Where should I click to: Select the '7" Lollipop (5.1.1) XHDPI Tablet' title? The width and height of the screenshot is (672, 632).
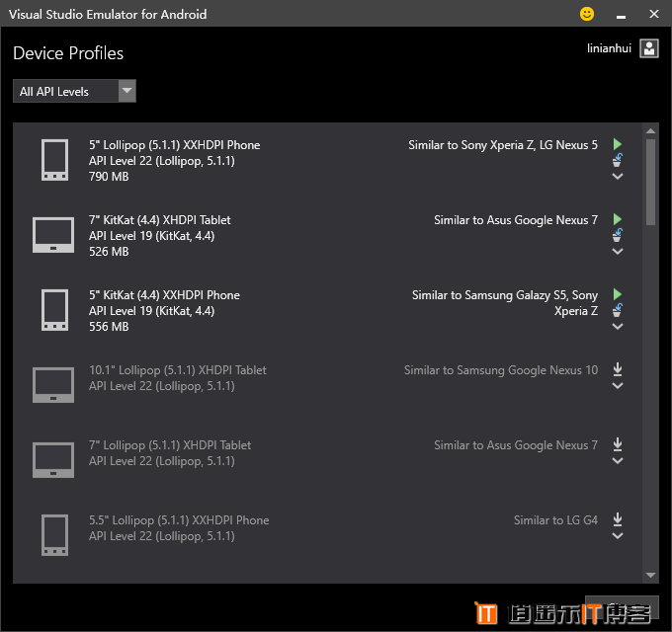click(170, 445)
